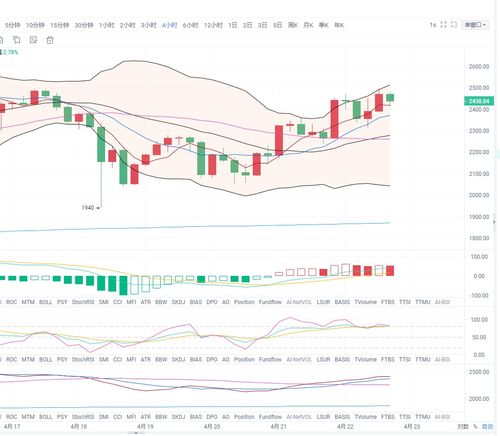This screenshot has height=436, width=500.
Task: Choose the 2日 timeframe
Action: (248, 25)
